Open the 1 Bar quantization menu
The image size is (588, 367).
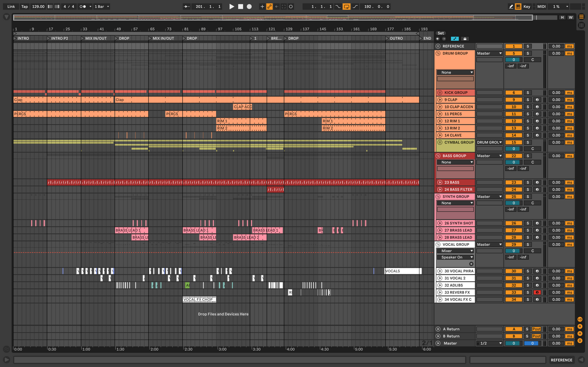[x=102, y=7]
